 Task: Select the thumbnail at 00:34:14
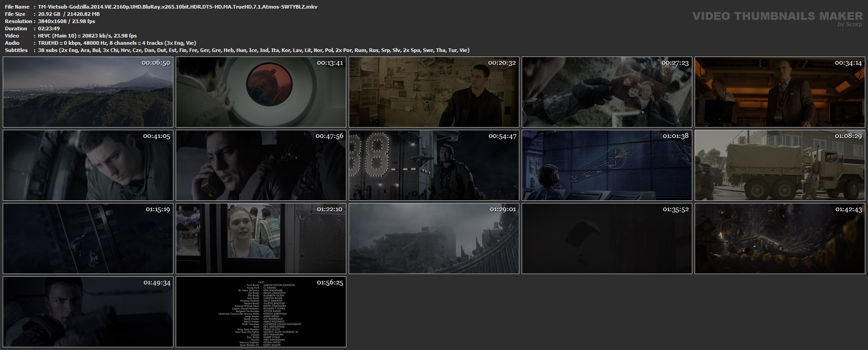click(780, 92)
